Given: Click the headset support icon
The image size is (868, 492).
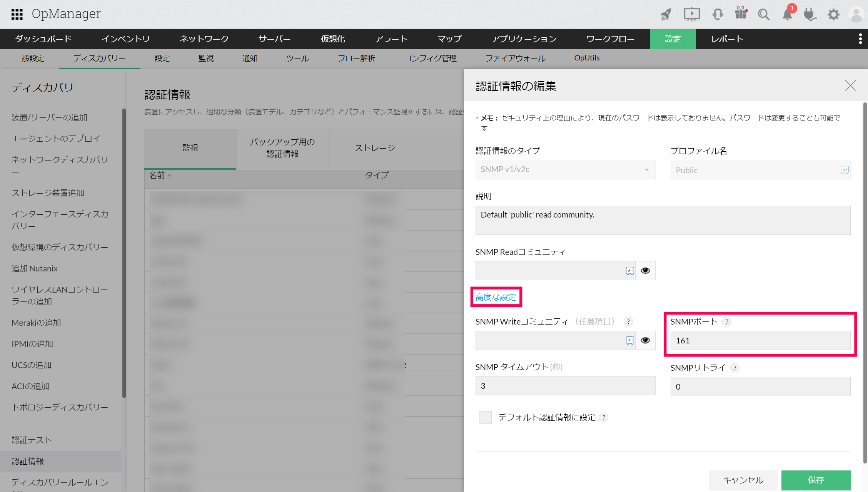Looking at the screenshot, I should [717, 14].
